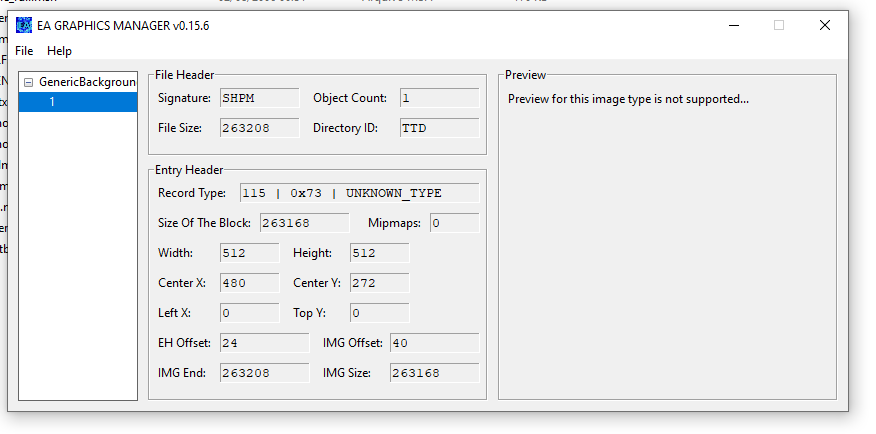876x434 pixels.
Task: Click the IMG Offset field showing 40
Action: (x=435, y=343)
